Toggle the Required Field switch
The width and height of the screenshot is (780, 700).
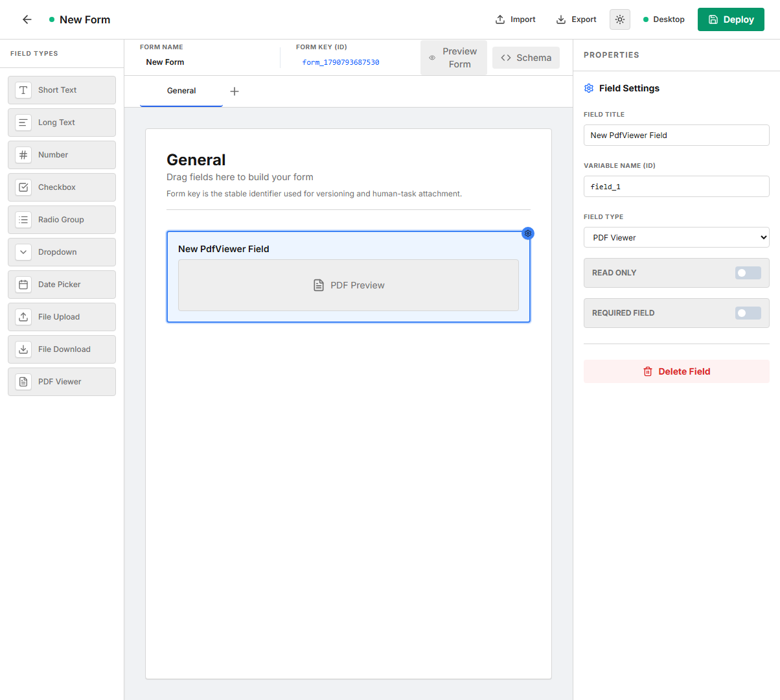pyautogui.click(x=748, y=313)
